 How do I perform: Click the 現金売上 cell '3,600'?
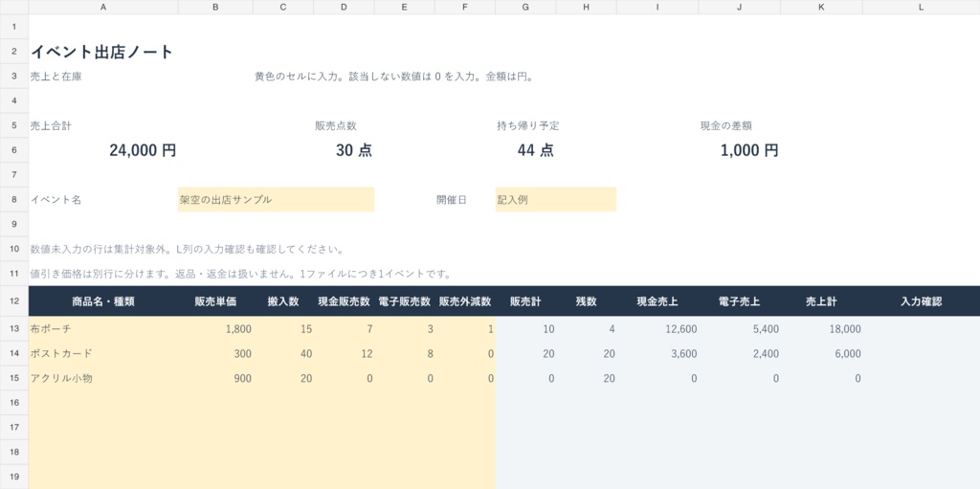[657, 353]
